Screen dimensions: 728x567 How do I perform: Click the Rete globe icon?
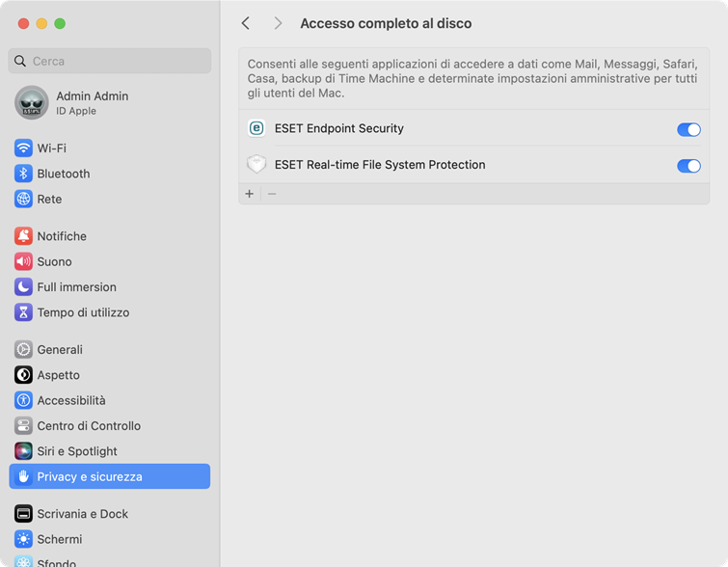click(x=23, y=200)
